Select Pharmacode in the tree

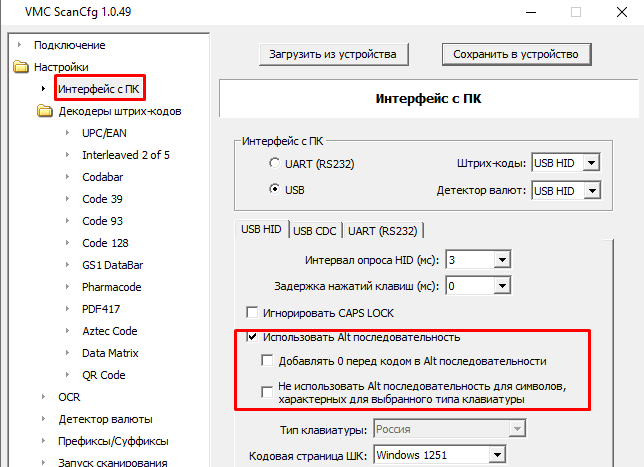(x=111, y=287)
